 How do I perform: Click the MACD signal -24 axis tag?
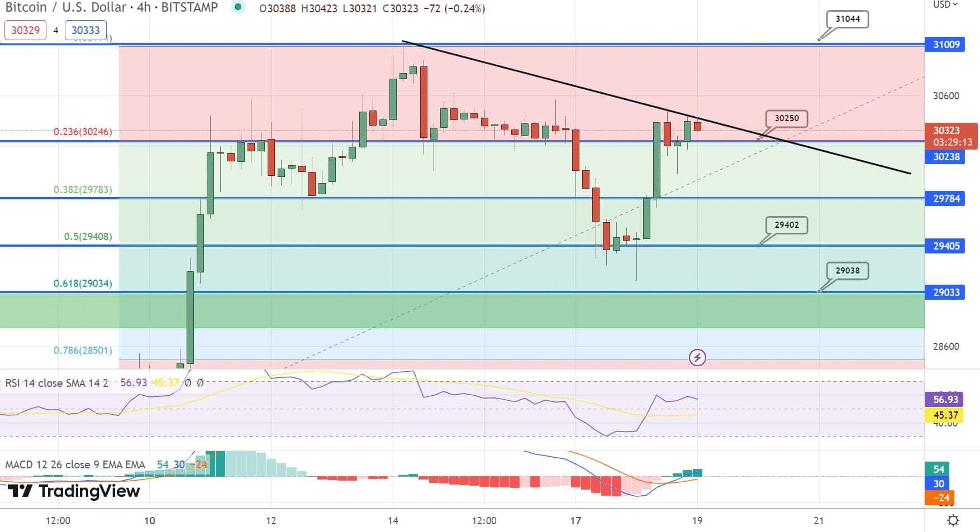coord(940,498)
